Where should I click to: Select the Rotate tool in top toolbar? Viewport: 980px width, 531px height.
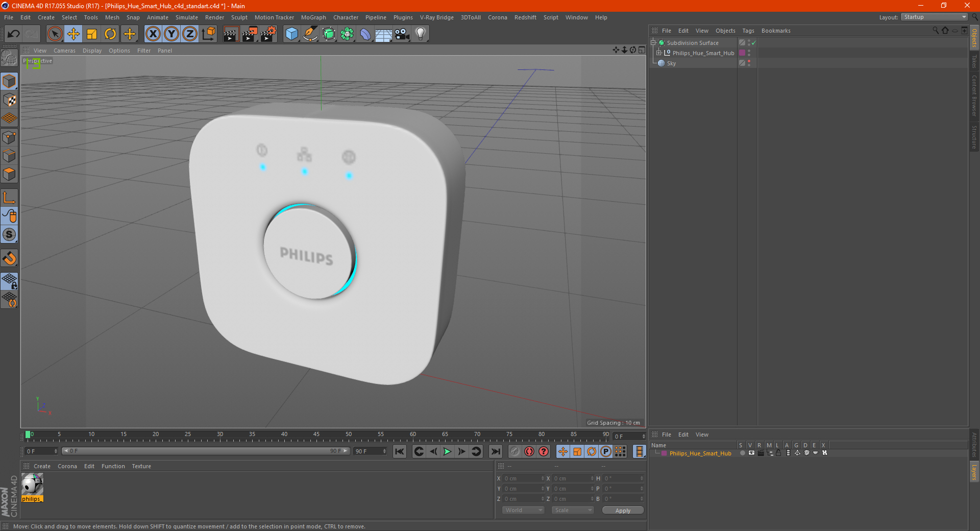click(110, 34)
